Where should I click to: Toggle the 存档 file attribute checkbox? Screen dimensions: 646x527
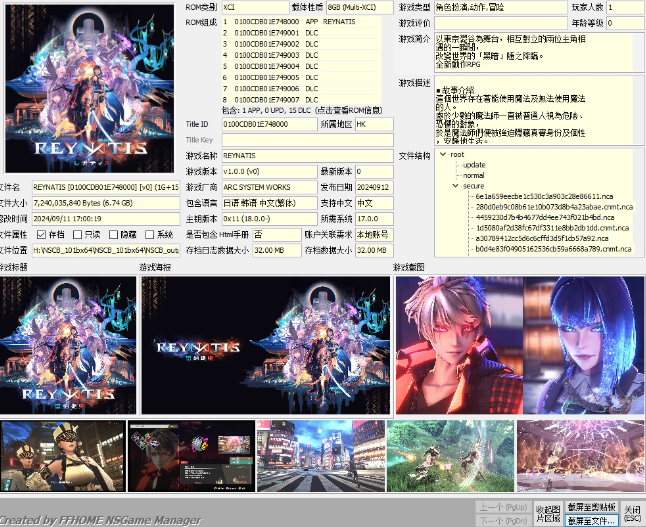(x=41, y=234)
